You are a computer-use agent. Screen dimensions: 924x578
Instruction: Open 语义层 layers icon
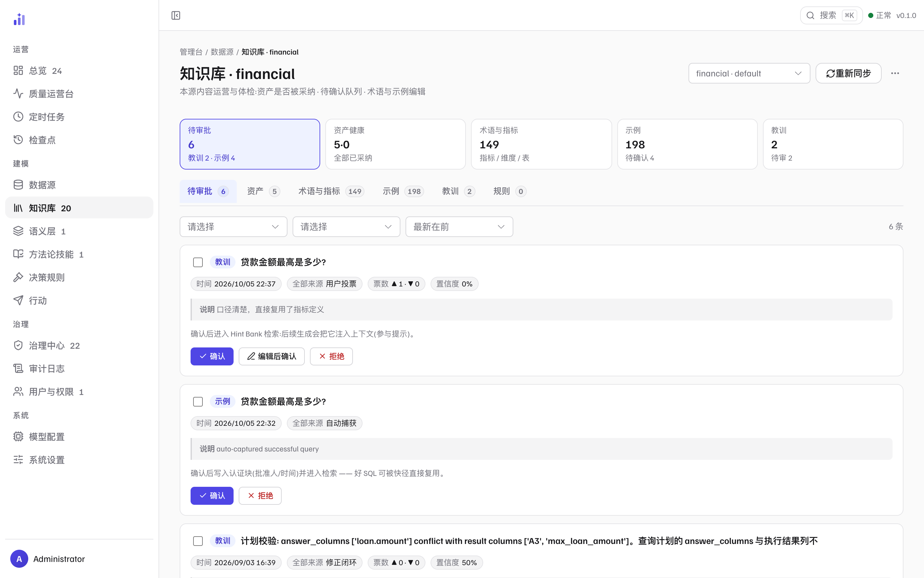point(18,231)
